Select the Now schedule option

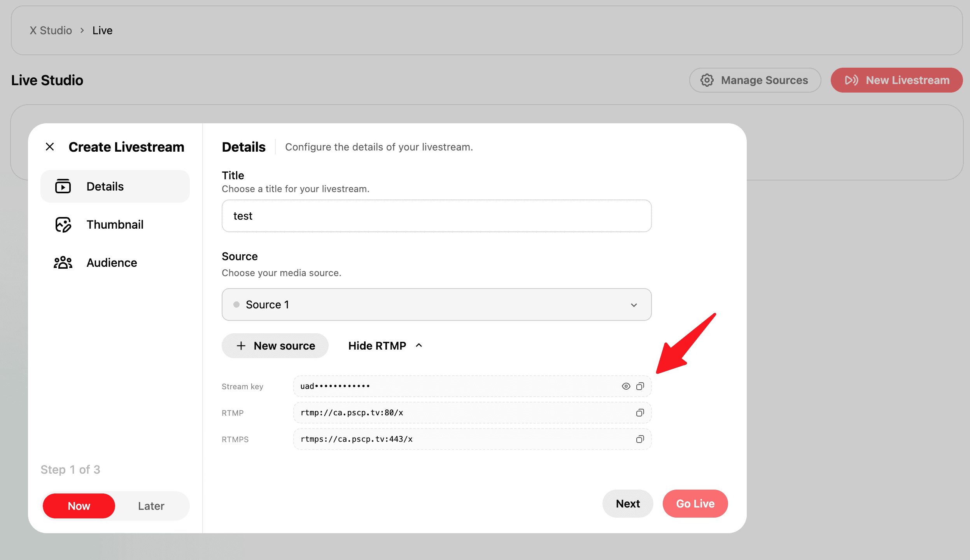click(79, 506)
